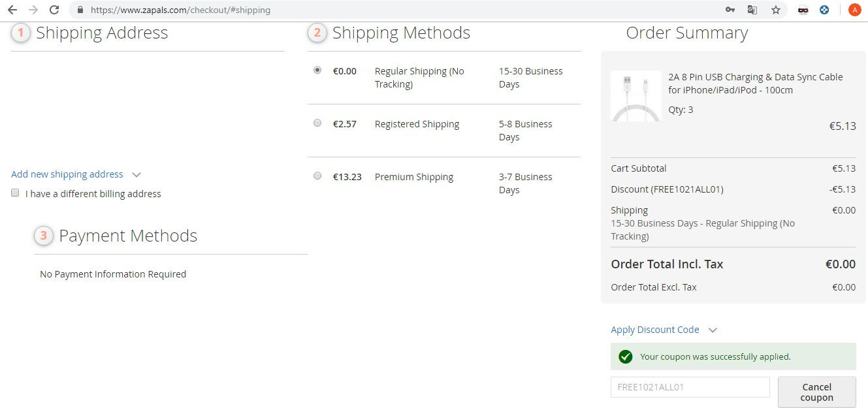
Task: Click the USB cable product thumbnail
Action: 635,96
